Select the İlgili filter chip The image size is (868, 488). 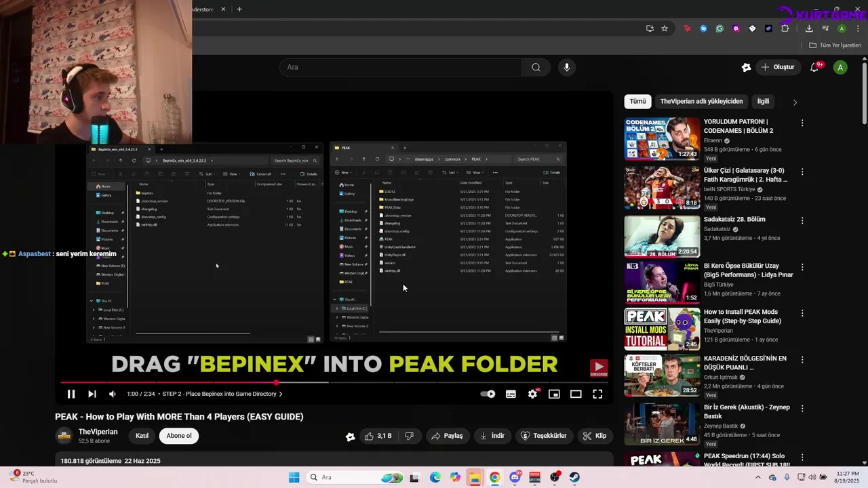point(763,102)
